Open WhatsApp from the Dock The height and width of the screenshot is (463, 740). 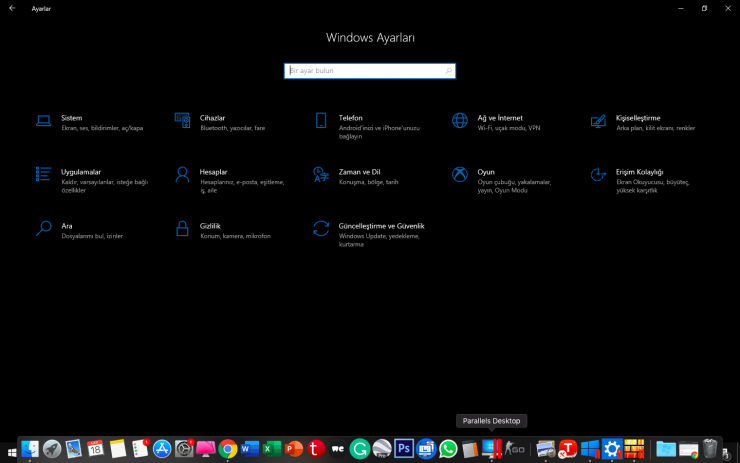pos(448,449)
